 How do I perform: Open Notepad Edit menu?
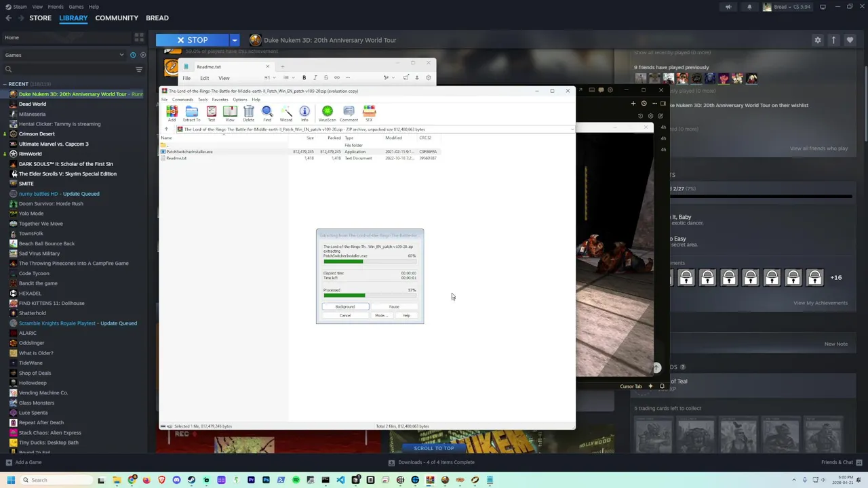click(x=204, y=78)
